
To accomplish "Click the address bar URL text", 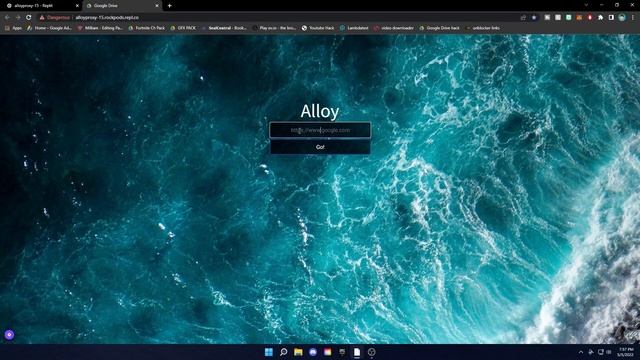I will point(107,18).
